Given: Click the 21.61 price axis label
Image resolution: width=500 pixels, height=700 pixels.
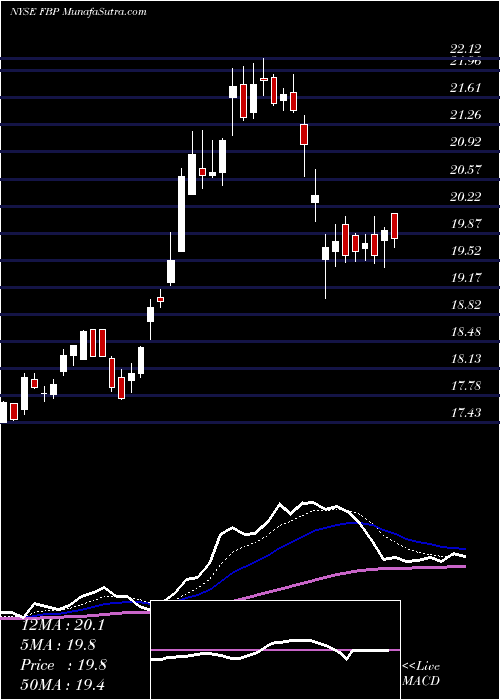Looking at the screenshot, I should click(x=466, y=88).
